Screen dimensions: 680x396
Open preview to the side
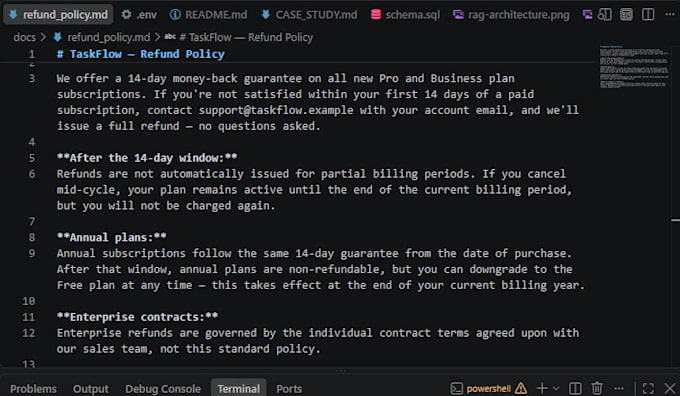pyautogui.click(x=605, y=14)
